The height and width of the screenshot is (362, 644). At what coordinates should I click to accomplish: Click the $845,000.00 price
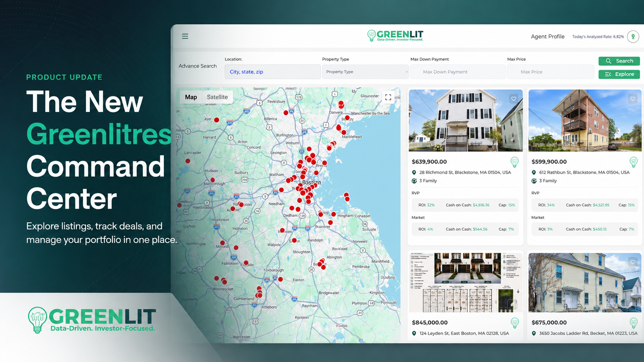coord(429,322)
